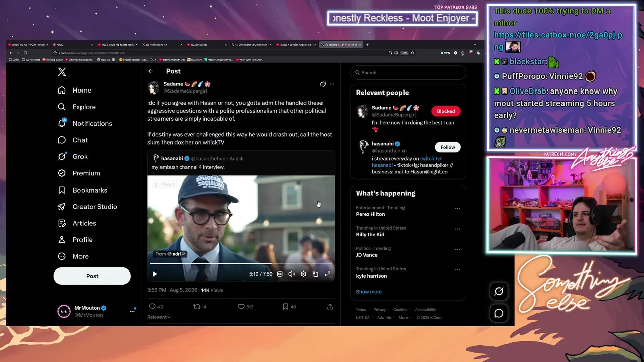
Task: Open the floating Grok button
Action: 499,291
